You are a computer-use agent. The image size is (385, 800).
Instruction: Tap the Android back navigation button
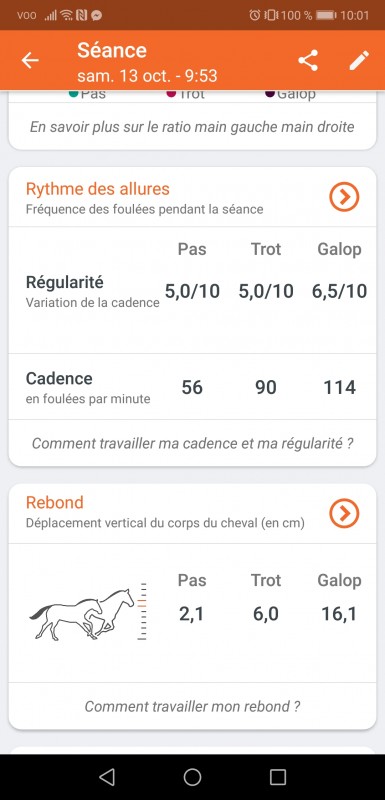pos(107,777)
